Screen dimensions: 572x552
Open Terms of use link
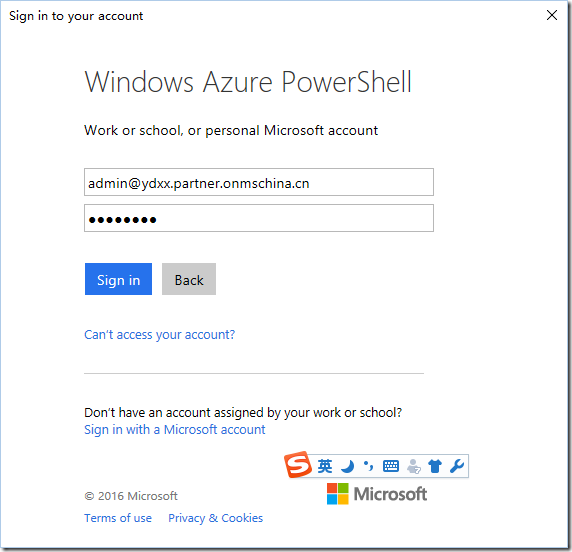click(118, 518)
